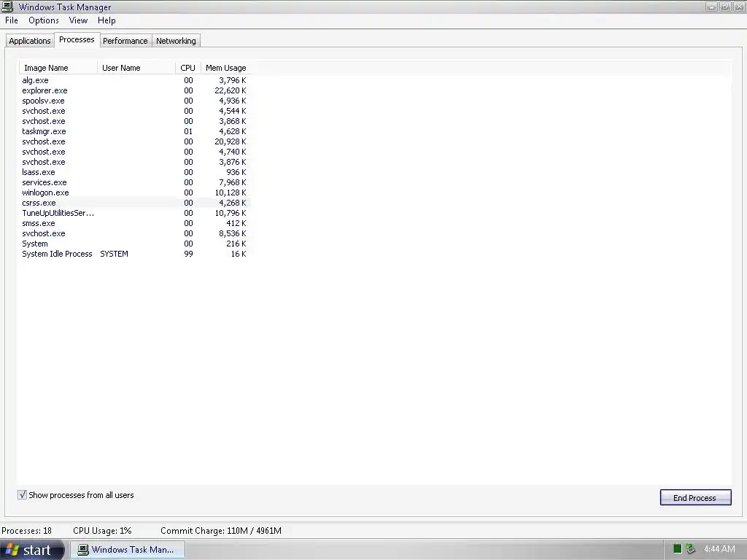This screenshot has width=747, height=560.
Task: Select the services.exe process
Action: (x=135, y=182)
